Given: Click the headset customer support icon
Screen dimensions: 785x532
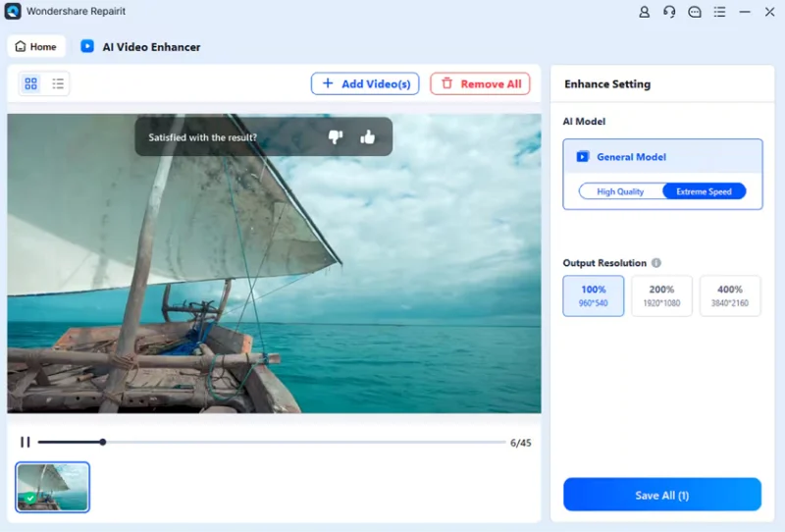Looking at the screenshot, I should 669,13.
